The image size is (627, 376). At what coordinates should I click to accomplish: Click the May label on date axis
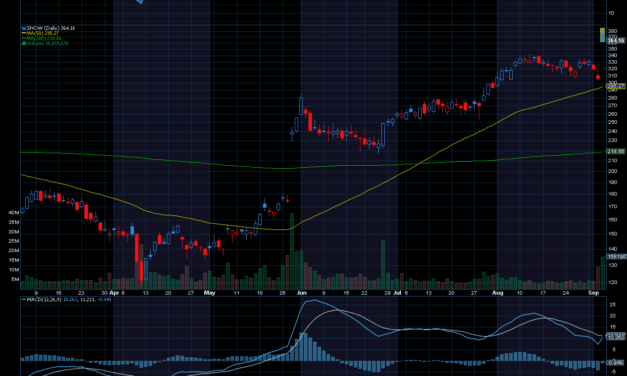(209, 293)
